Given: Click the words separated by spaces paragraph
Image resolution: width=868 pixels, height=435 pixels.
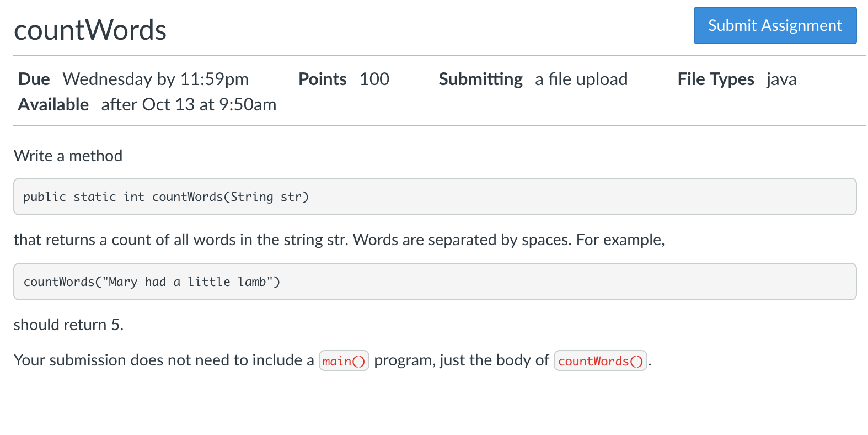Looking at the screenshot, I should 339,240.
